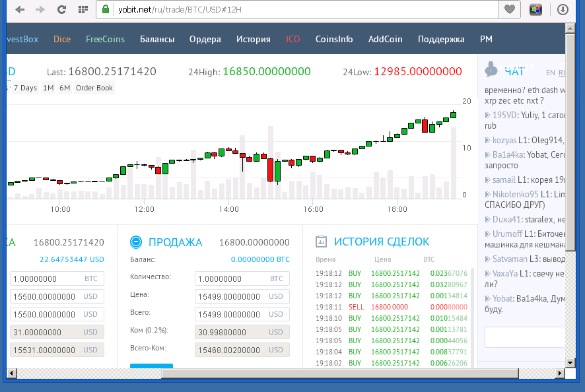Open the AddCoin menu item
Image resolution: width=585 pixels, height=392 pixels.
[386, 39]
